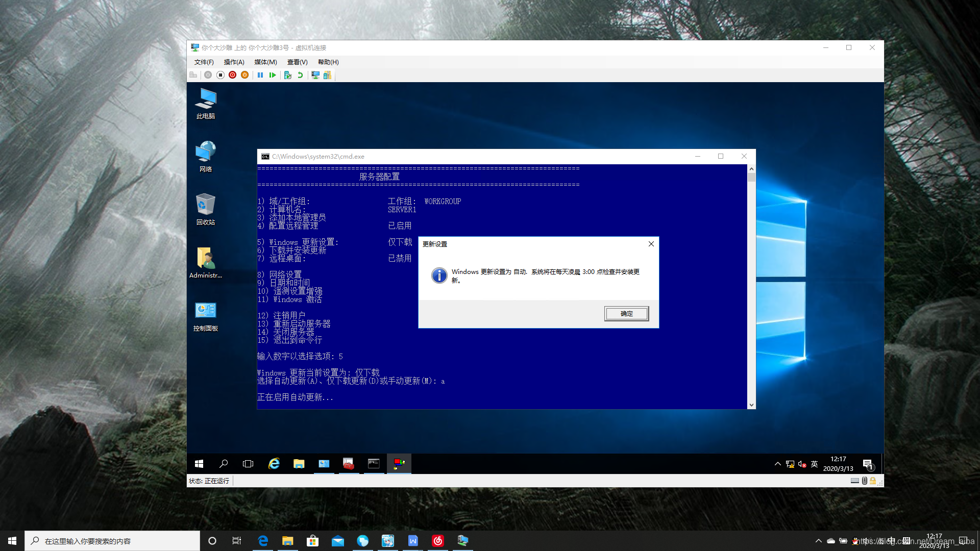Open the 文件(F) menu
This screenshot has width=980, height=551.
[x=204, y=62]
